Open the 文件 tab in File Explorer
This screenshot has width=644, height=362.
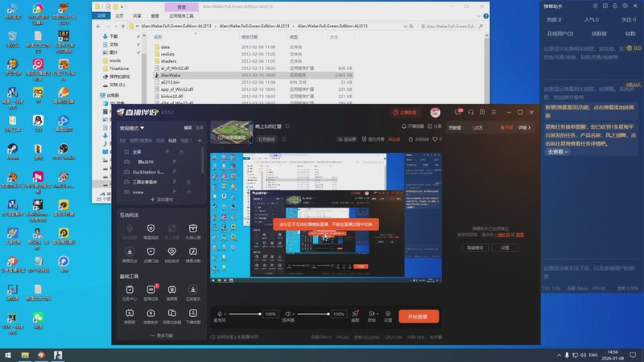point(101,15)
